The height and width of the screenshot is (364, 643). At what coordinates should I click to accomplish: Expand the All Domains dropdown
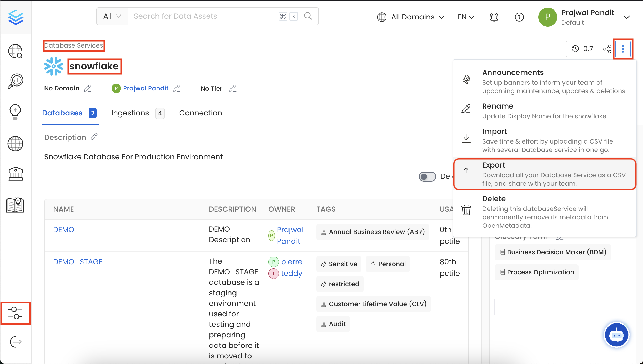tap(411, 17)
